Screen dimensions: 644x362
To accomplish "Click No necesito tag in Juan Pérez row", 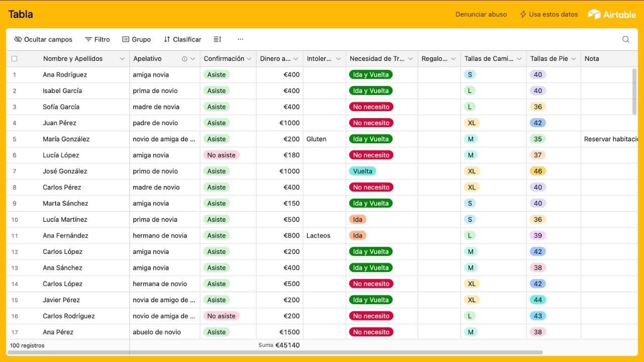I will tap(371, 123).
